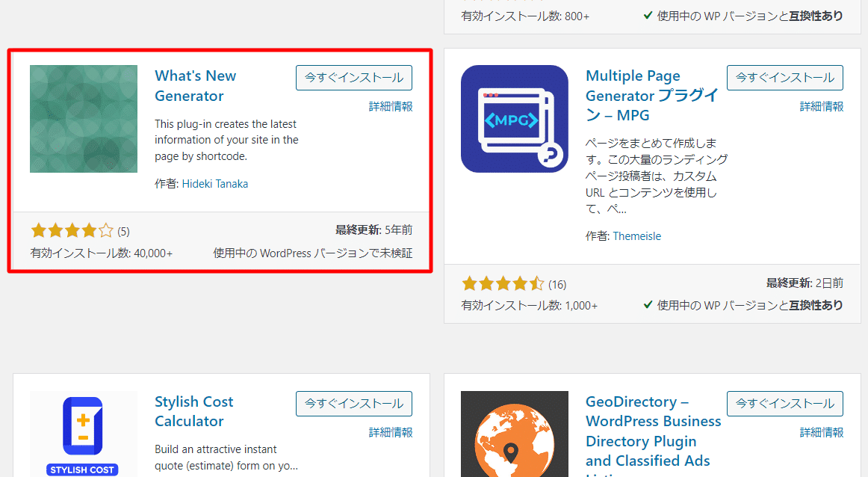Click the Multiple Page Generator MPG plugin icon
The image size is (868, 477).
click(514, 118)
